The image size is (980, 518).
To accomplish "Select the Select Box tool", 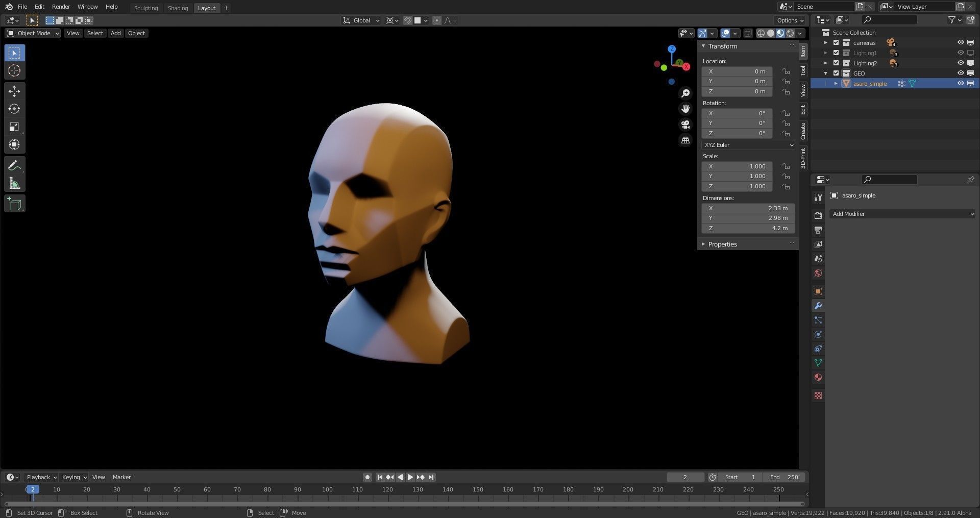I will tap(14, 53).
